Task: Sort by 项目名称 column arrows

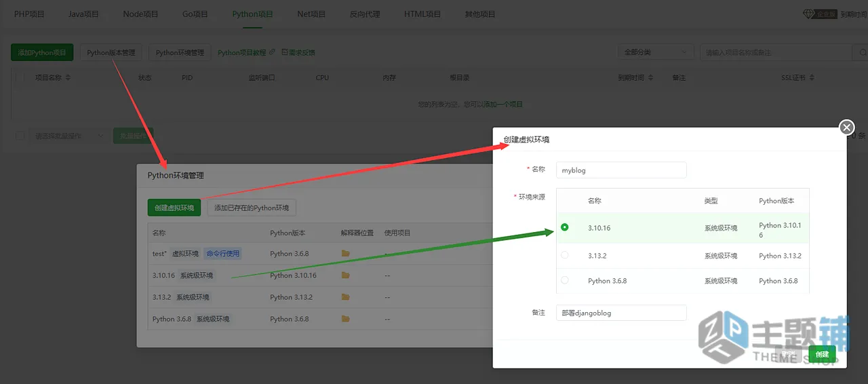Action: click(x=68, y=78)
